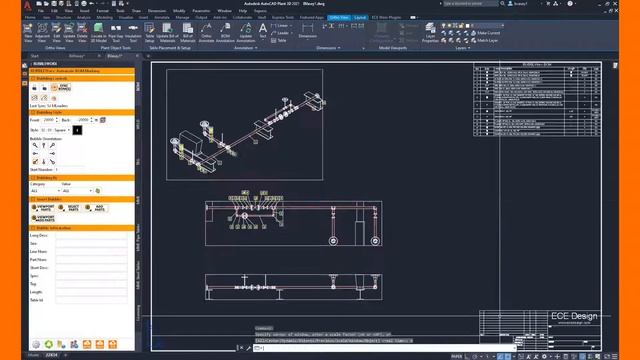Open the Category dropdown set to ALL
Screen dimensions: 640x360
[x=45, y=191]
